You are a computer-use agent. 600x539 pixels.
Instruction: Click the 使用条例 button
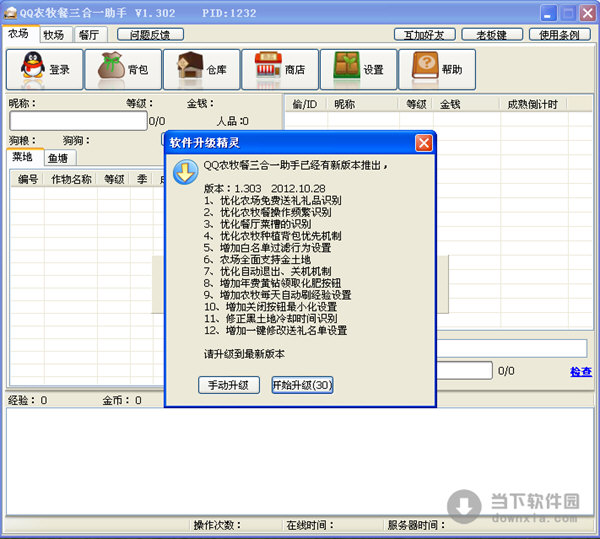tap(560, 35)
